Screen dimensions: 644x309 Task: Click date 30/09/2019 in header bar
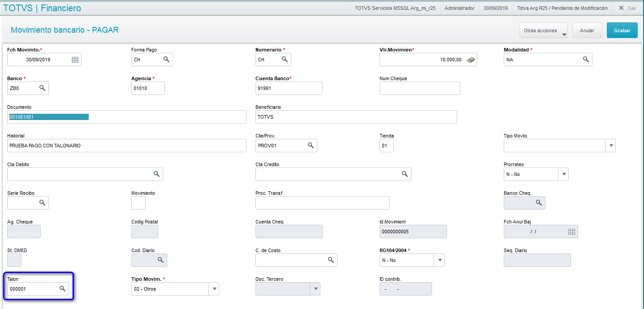click(496, 8)
